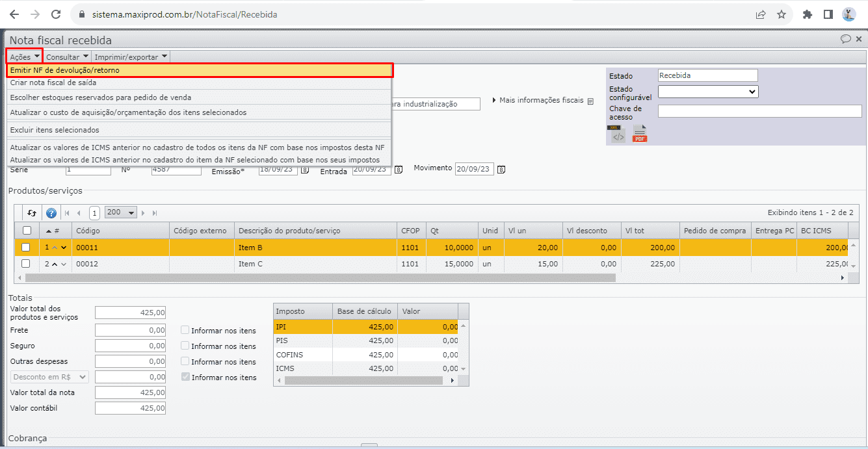Image resolution: width=868 pixels, height=449 pixels.
Task: Go back in browser history
Action: [x=14, y=14]
